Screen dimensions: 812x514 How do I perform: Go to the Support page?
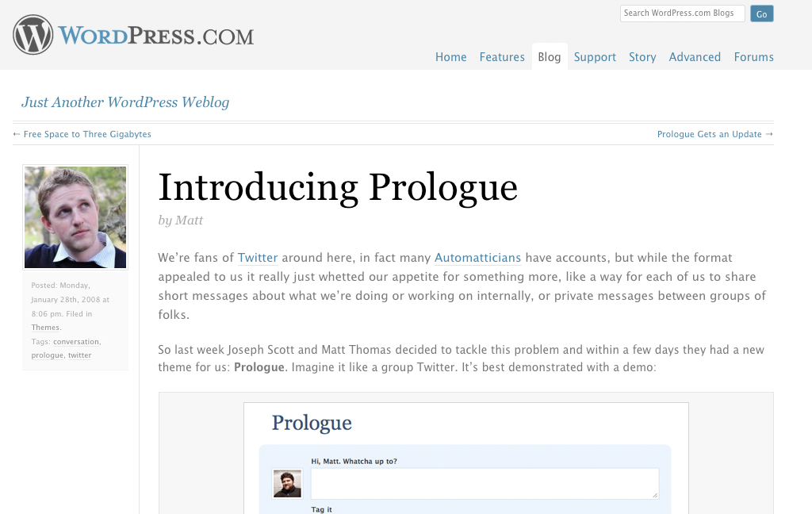[595, 57]
